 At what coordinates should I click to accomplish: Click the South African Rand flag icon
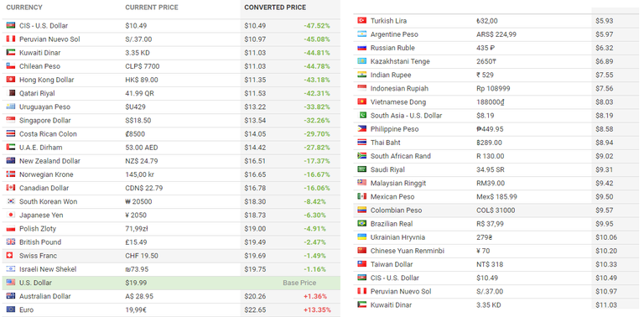coord(362,156)
